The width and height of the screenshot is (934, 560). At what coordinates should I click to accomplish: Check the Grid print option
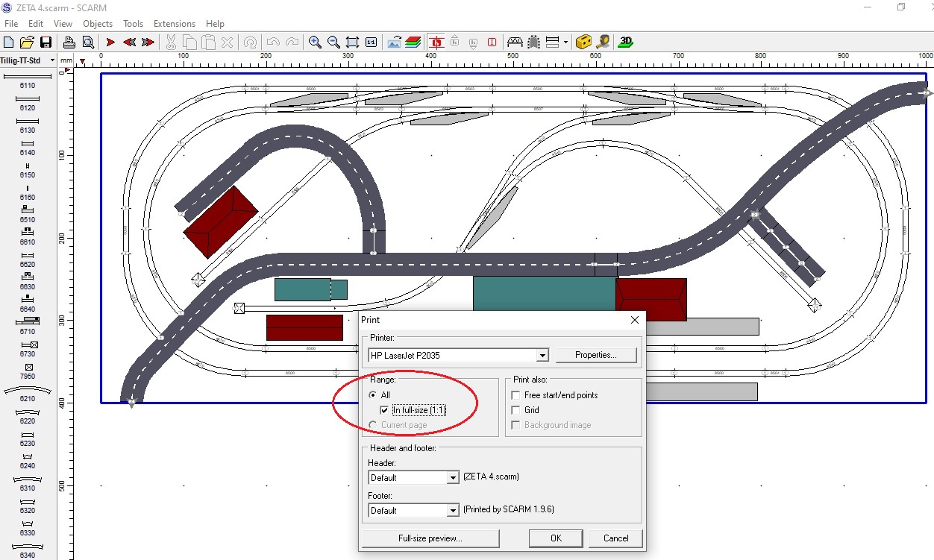(x=515, y=410)
